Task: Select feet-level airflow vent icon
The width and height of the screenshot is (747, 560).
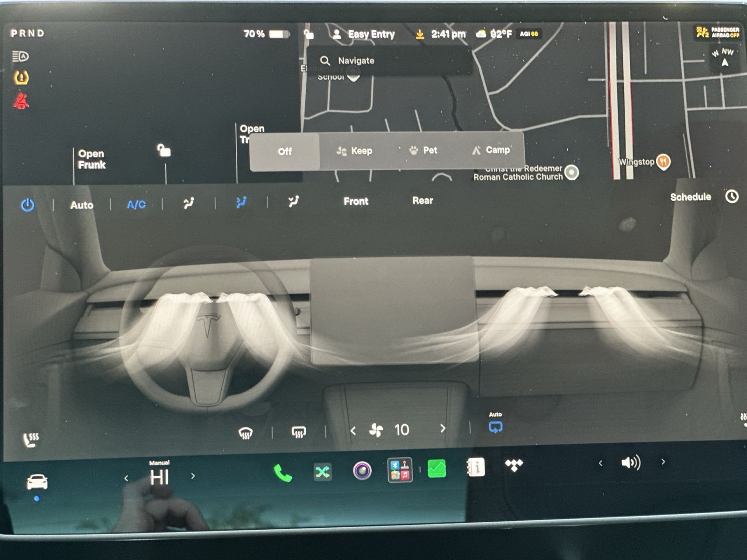Action: click(x=293, y=202)
